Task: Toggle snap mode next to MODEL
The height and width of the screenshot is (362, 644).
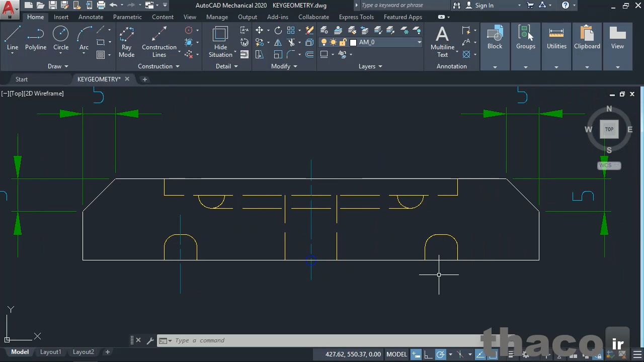Action: point(416,354)
